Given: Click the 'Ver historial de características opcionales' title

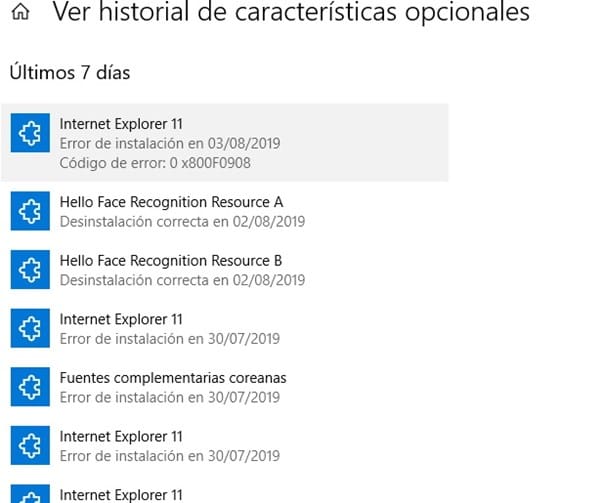Looking at the screenshot, I should [290, 13].
